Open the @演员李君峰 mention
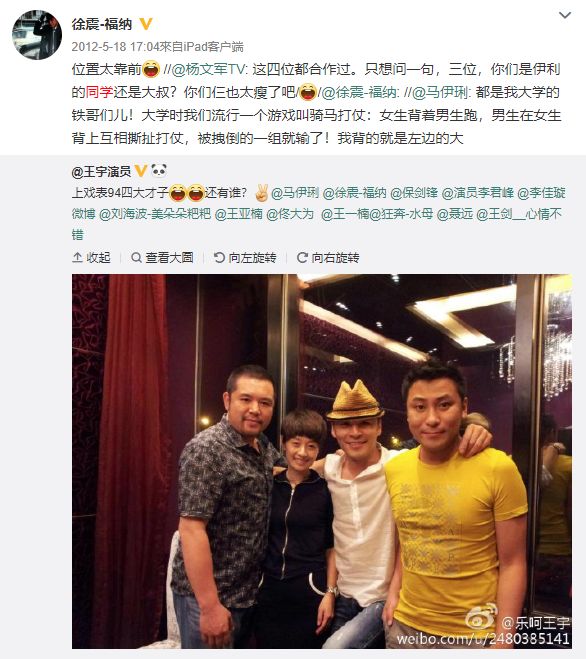Image resolution: width=586 pixels, height=659 pixels. tap(478, 193)
